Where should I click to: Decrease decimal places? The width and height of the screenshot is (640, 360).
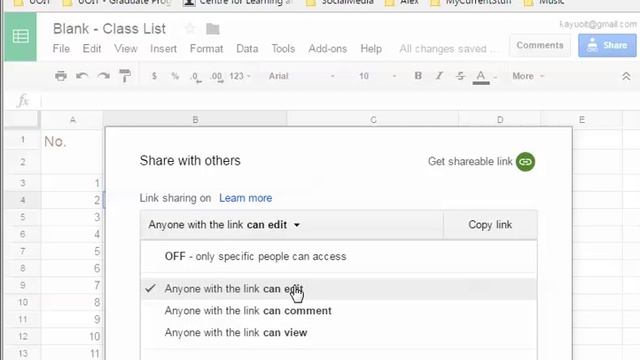[196, 77]
